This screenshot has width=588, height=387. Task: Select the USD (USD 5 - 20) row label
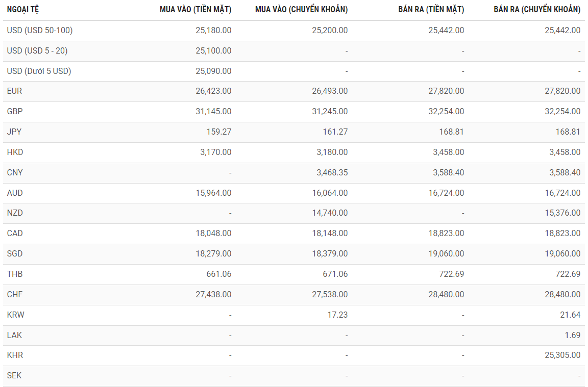coord(37,51)
